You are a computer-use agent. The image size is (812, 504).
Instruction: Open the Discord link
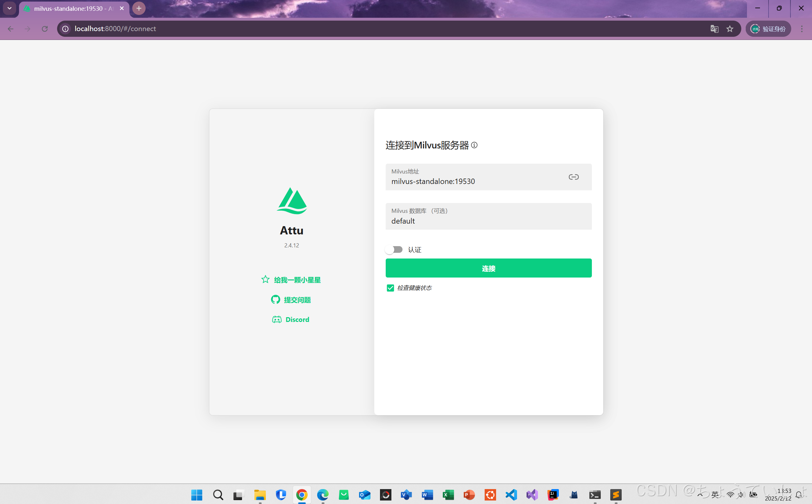297,319
